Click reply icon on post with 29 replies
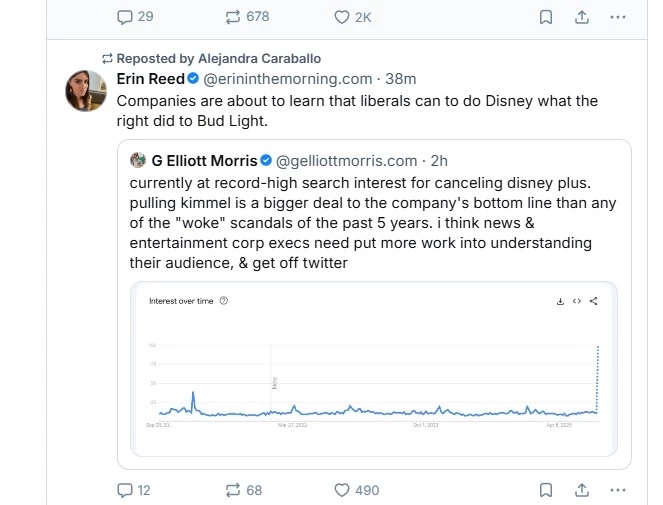 click(125, 16)
